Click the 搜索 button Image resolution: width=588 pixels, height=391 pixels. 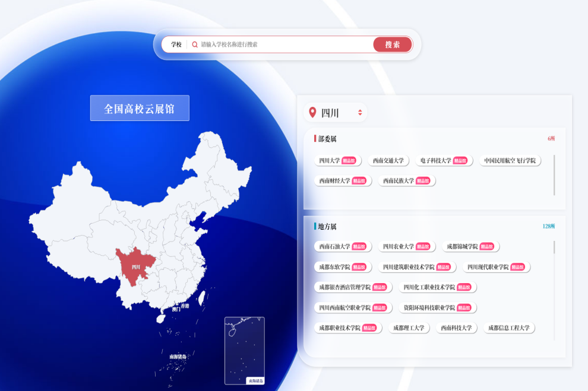pos(393,44)
